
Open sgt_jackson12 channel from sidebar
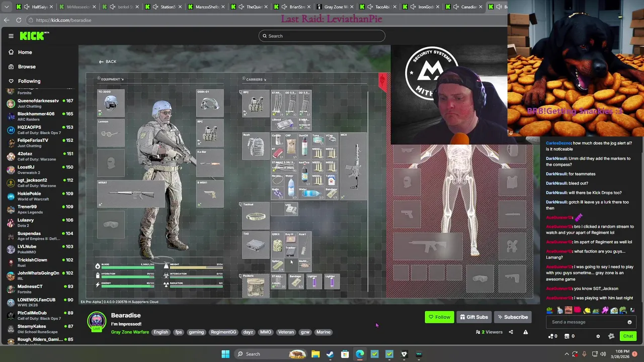tap(40, 183)
